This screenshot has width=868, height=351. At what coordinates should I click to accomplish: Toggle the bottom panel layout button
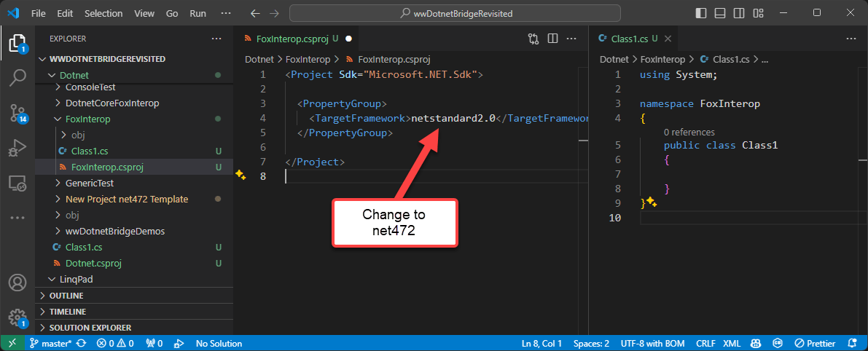pyautogui.click(x=720, y=13)
